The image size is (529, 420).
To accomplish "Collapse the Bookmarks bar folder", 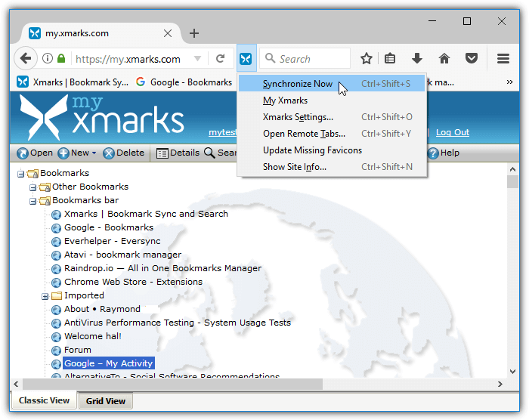I will point(32,201).
